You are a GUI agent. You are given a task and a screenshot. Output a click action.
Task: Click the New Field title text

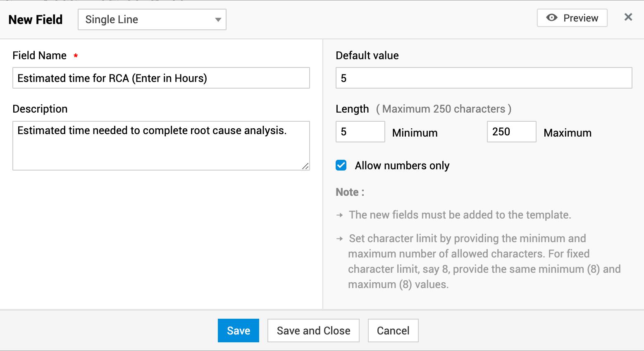(x=36, y=19)
